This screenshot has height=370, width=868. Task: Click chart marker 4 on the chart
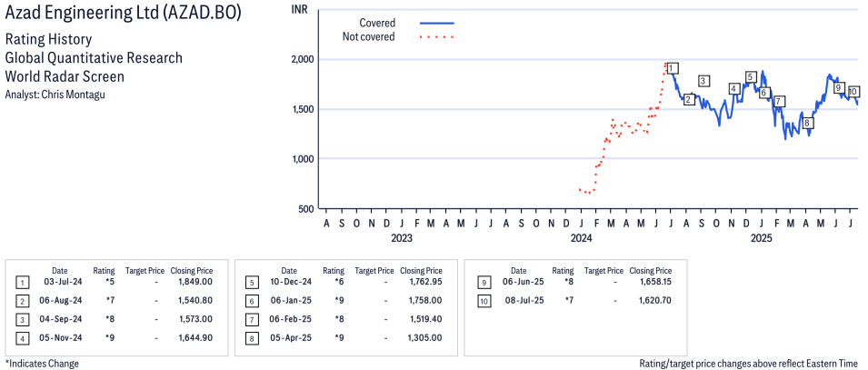coord(734,88)
